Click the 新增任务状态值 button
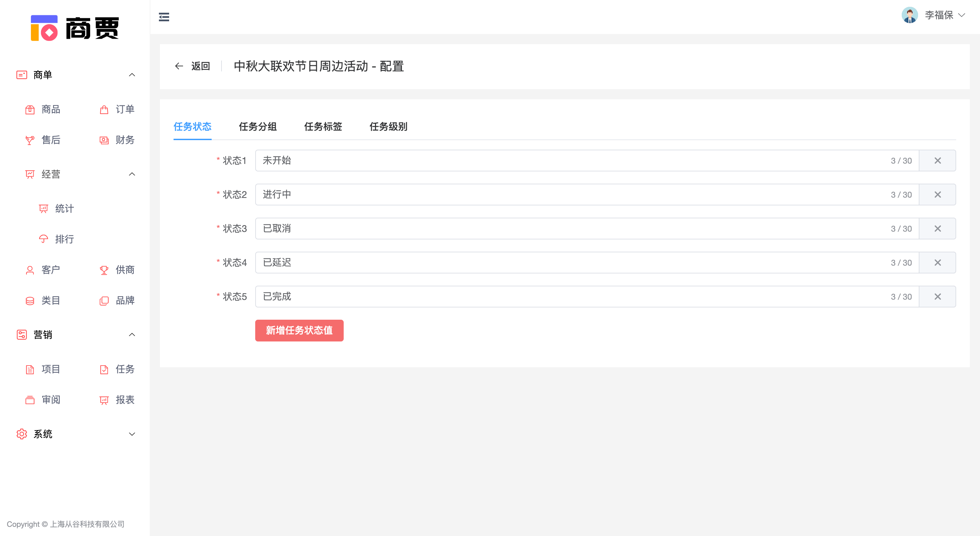This screenshot has height=536, width=980. [299, 330]
